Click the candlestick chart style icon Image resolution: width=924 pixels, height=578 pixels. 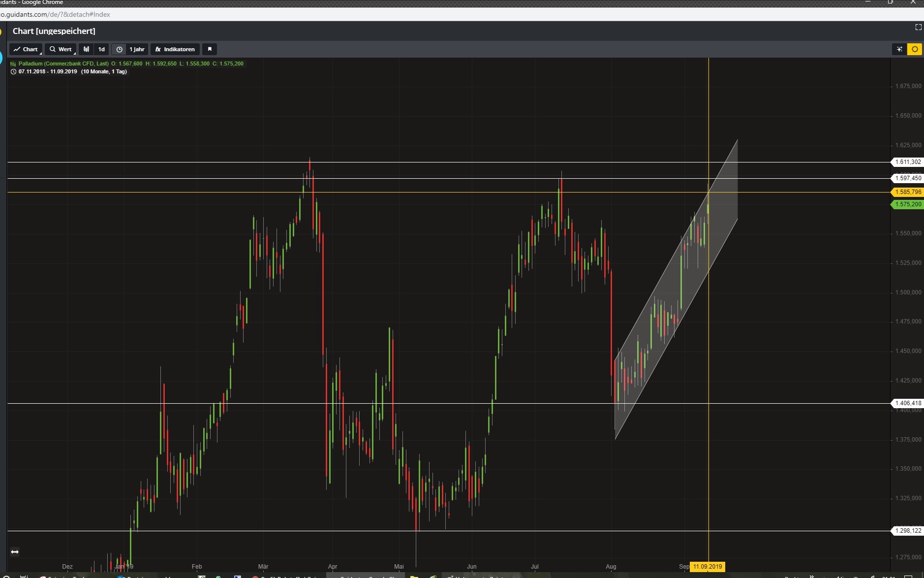[x=86, y=49]
